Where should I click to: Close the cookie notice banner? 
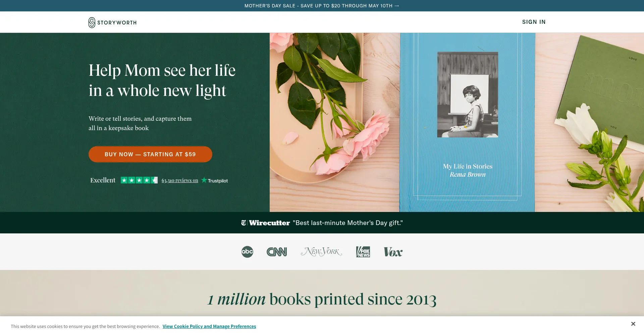[633, 324]
